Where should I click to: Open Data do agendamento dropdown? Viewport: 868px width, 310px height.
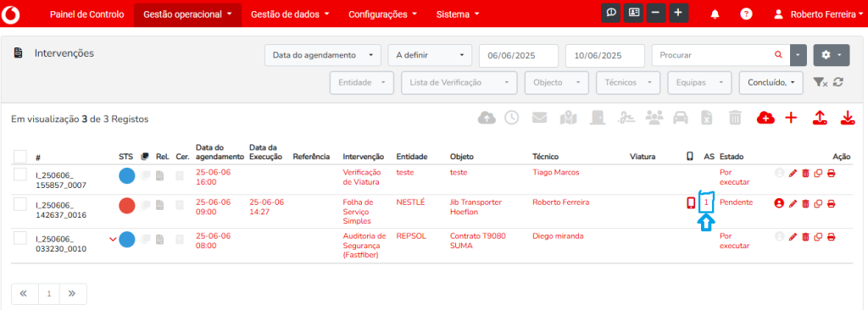point(323,55)
